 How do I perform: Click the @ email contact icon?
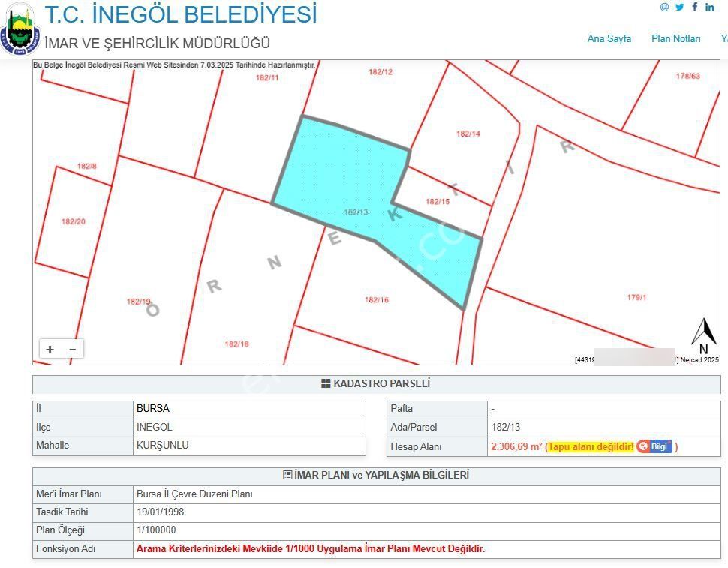point(664,8)
